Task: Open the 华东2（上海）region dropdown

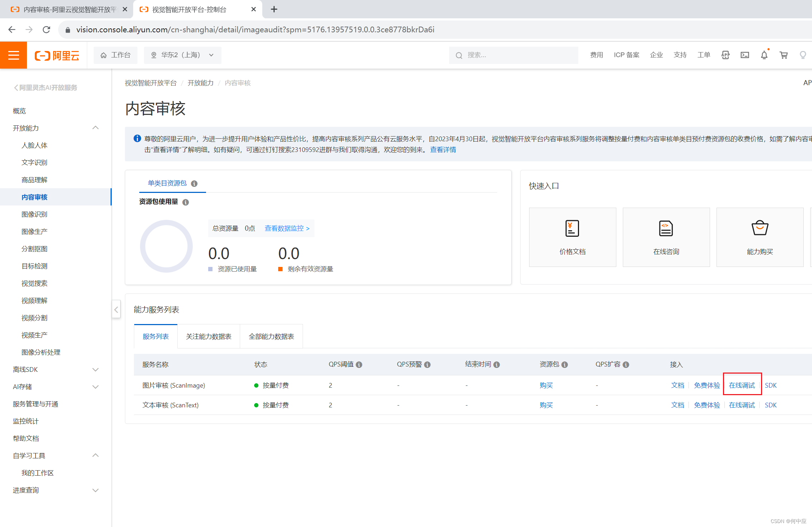Action: click(182, 55)
